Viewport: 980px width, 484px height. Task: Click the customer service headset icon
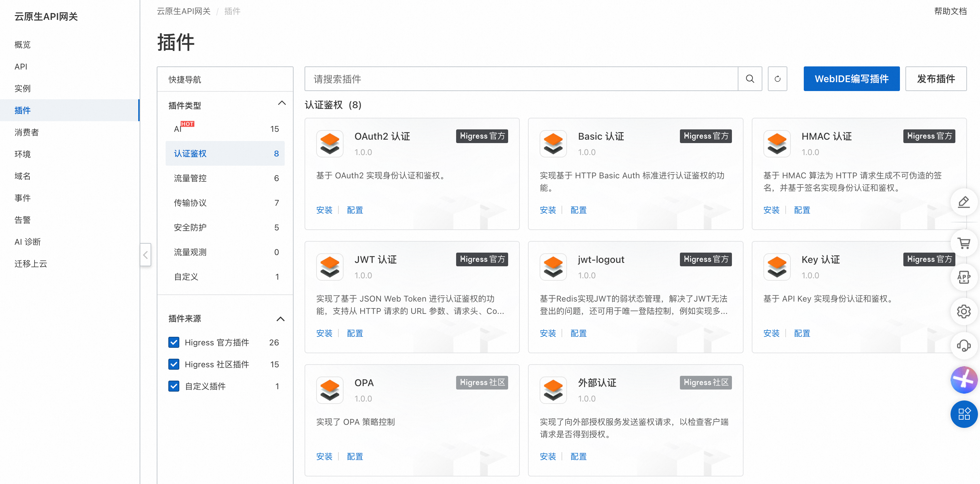coord(964,345)
